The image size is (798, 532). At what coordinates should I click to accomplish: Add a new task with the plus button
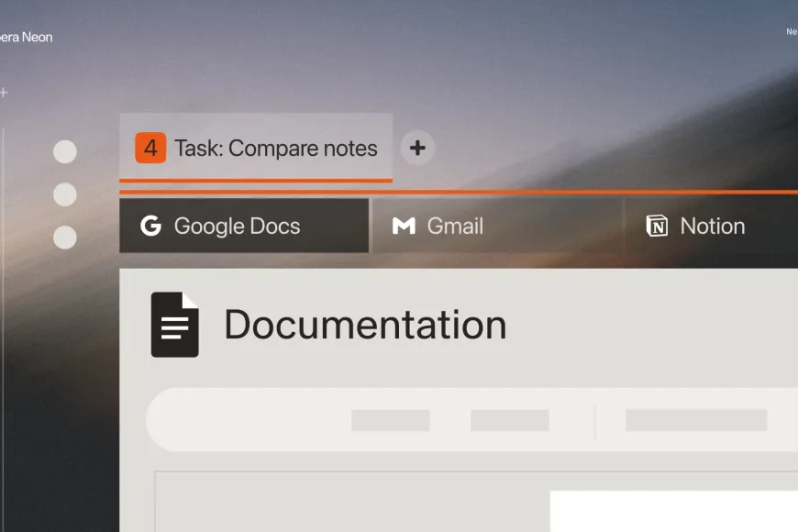tap(417, 149)
